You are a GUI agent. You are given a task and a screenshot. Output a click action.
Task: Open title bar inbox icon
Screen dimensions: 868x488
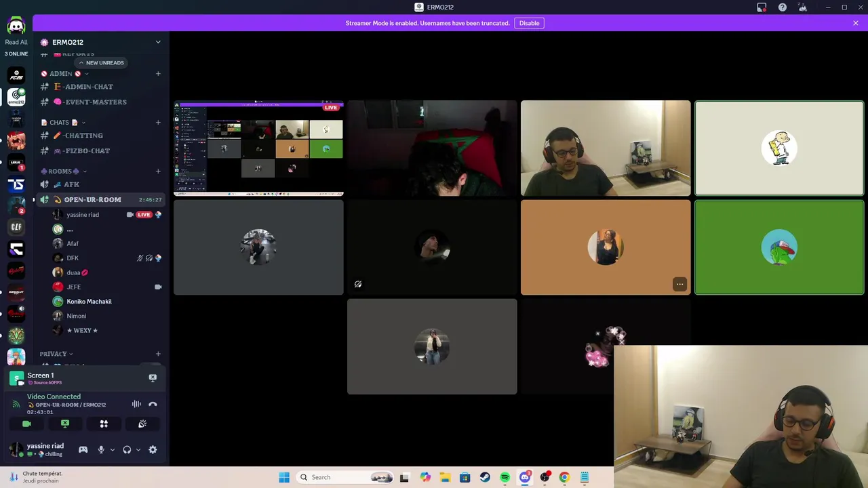click(762, 7)
